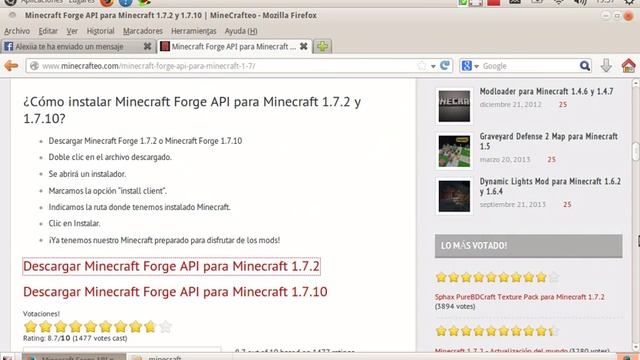
Task: Click the Modloader post thumbnail
Action: point(454,106)
